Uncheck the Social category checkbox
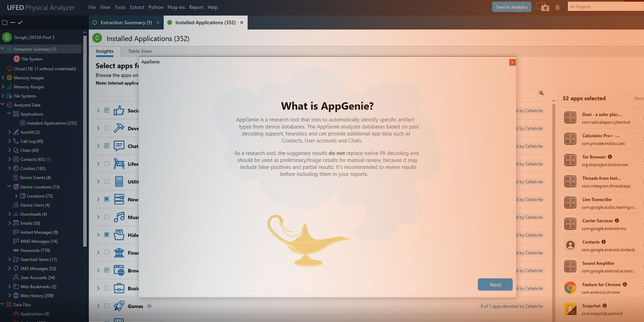The width and height of the screenshot is (644, 322). (107, 110)
